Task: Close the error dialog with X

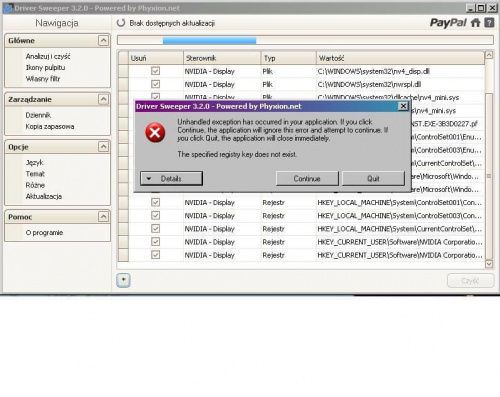Action: pyautogui.click(x=403, y=106)
